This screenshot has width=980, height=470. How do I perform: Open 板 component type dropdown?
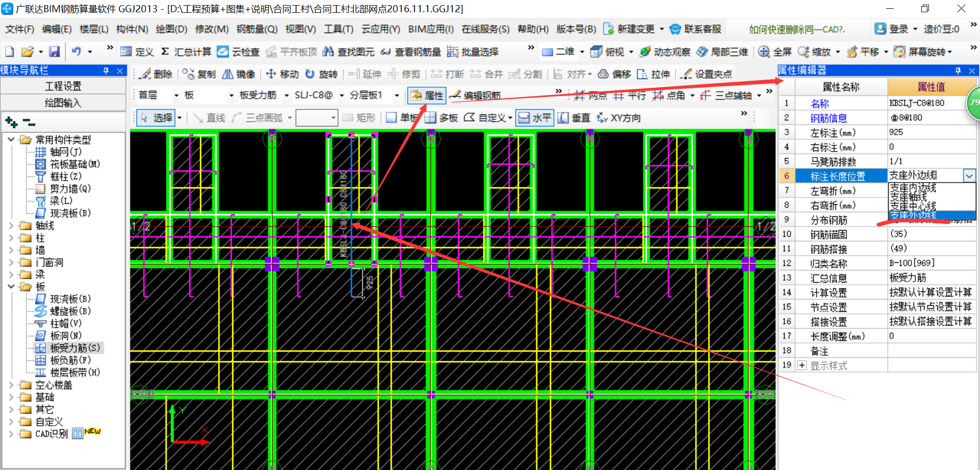pos(231,95)
